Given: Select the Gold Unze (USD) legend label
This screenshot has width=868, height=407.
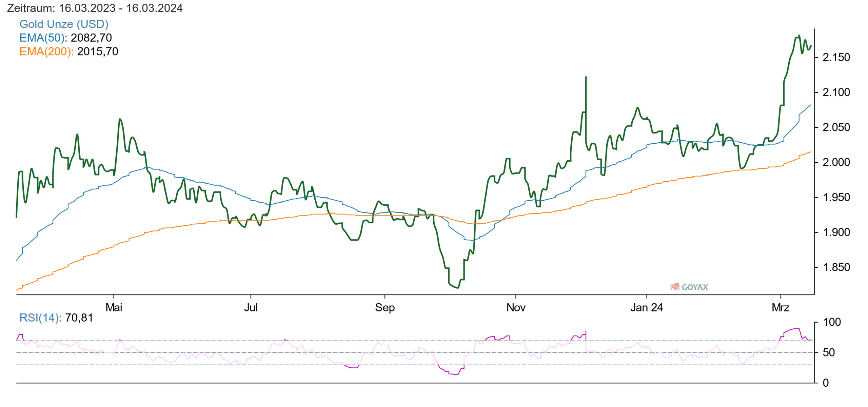Looking at the screenshot, I should click(64, 24).
